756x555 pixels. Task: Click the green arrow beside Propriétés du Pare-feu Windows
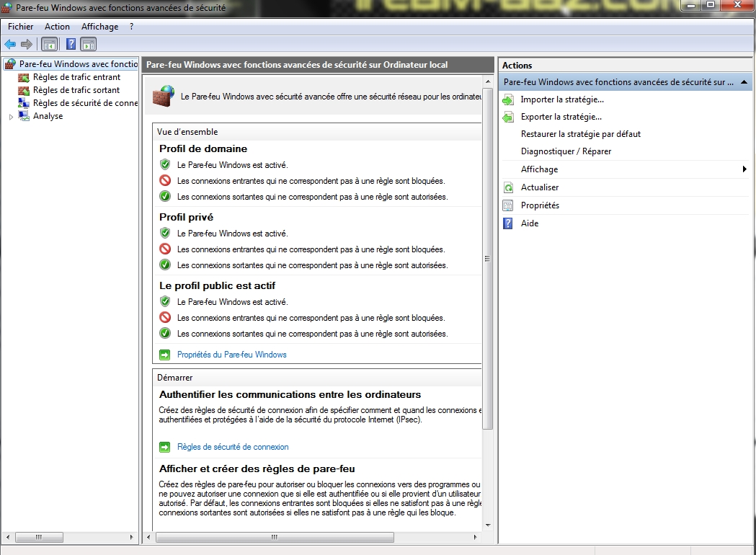tap(165, 355)
